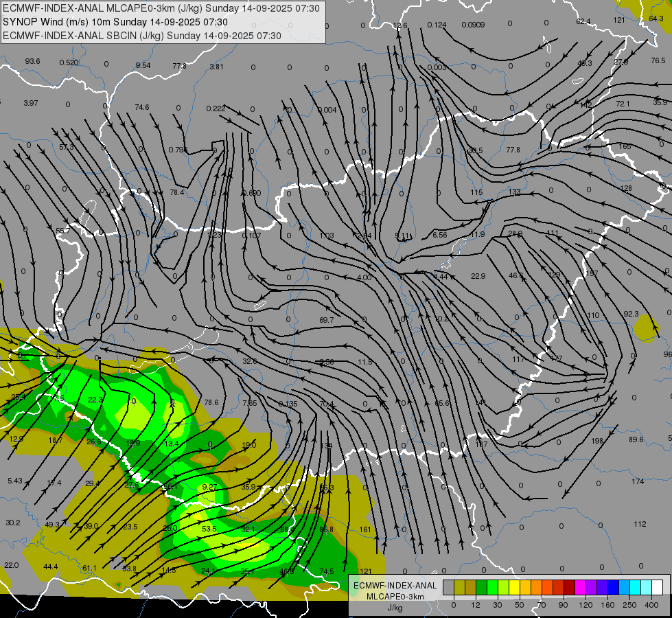Click the MLCAPE0-3km header line at top
The height and width of the screenshot is (618, 672).
pyautogui.click(x=161, y=8)
